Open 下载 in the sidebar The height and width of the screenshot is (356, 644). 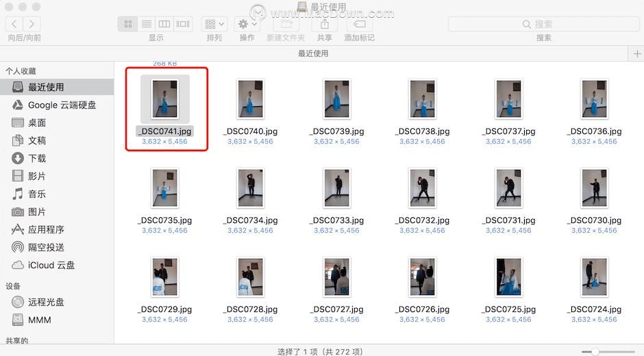tap(57, 158)
